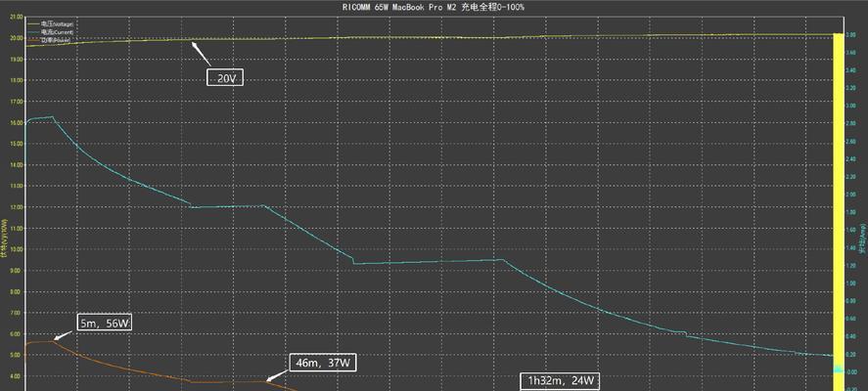The width and height of the screenshot is (868, 391).
Task: Click the 1.00 tick on the right ampere axis
Action: click(x=851, y=283)
